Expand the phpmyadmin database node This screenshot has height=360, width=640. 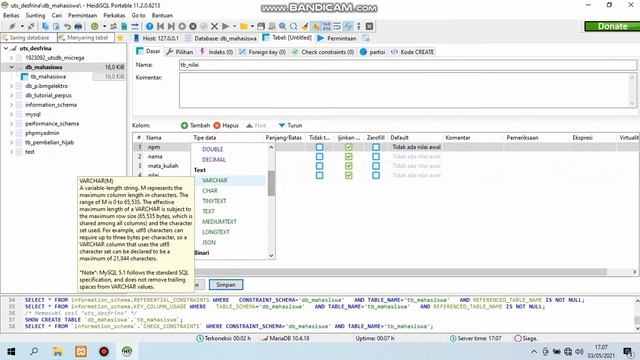point(11,133)
